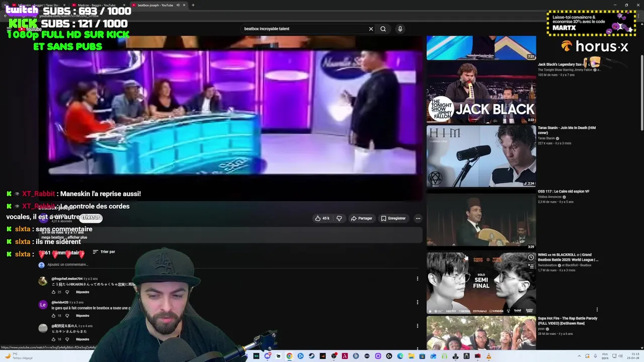Open OSS 117 : Le Caire nid espion title
The image size is (644, 362).
click(563, 192)
